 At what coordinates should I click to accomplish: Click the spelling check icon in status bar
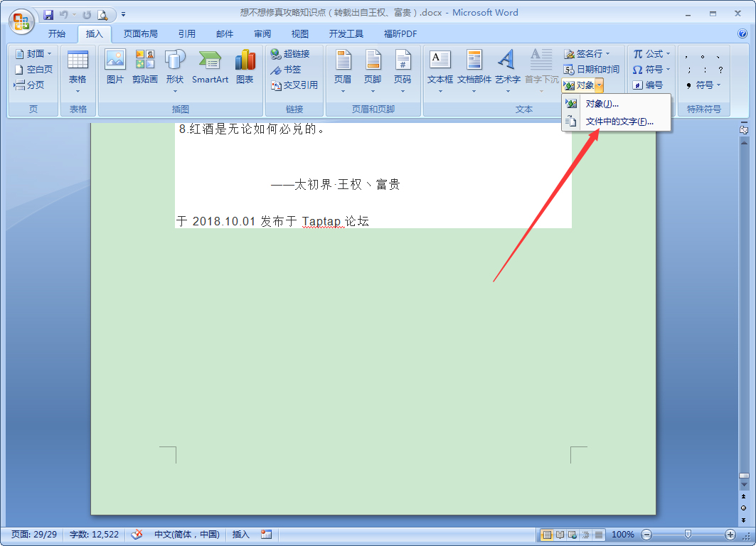[137, 534]
